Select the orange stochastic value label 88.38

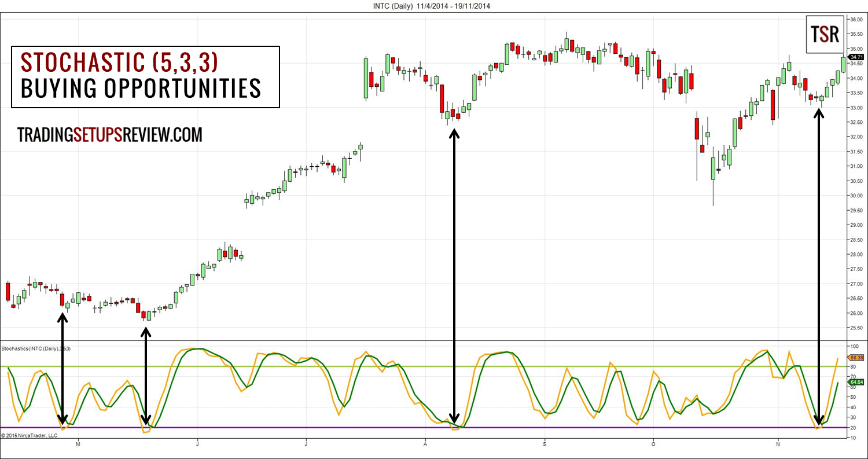(856, 358)
